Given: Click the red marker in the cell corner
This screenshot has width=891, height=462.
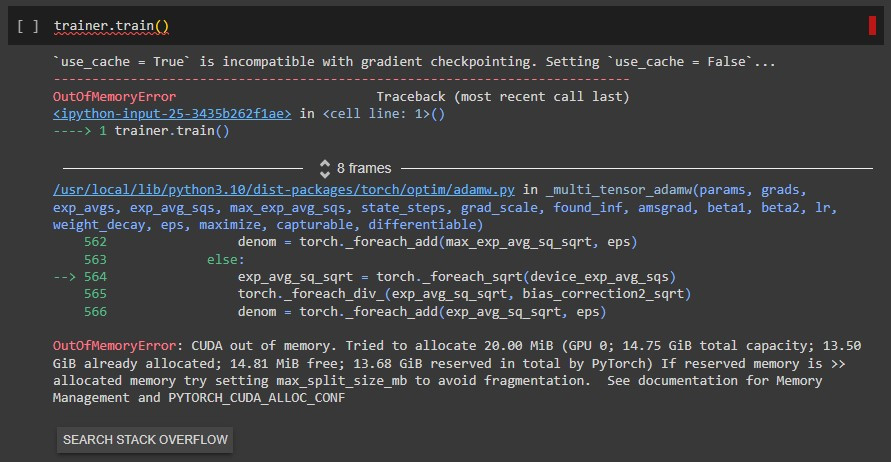Looking at the screenshot, I should (x=872, y=26).
